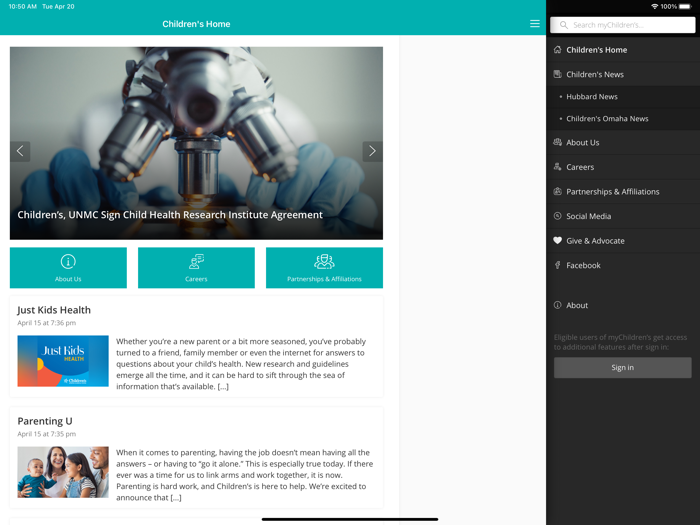
Task: Click the Children's Home house icon
Action: 558,50
